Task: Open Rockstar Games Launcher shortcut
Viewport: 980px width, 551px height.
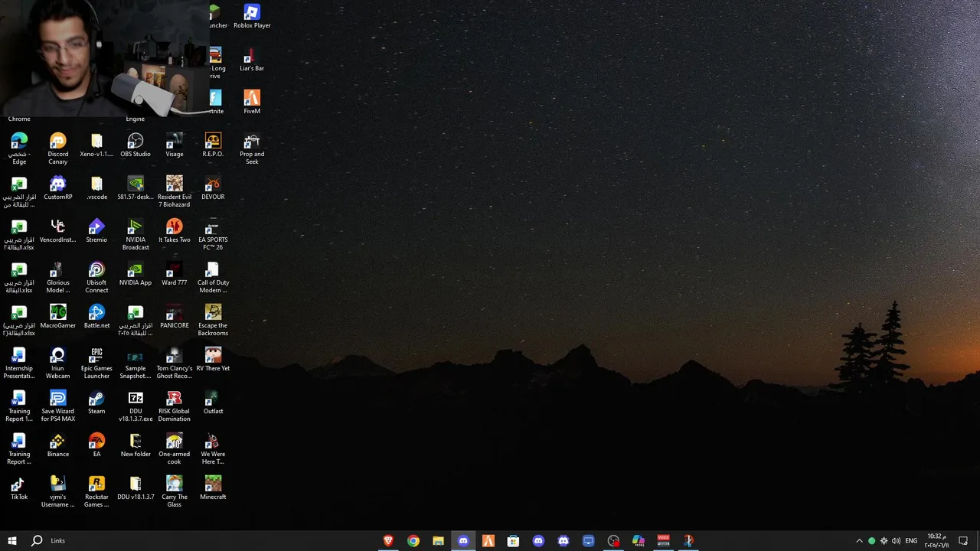Action: click(96, 491)
